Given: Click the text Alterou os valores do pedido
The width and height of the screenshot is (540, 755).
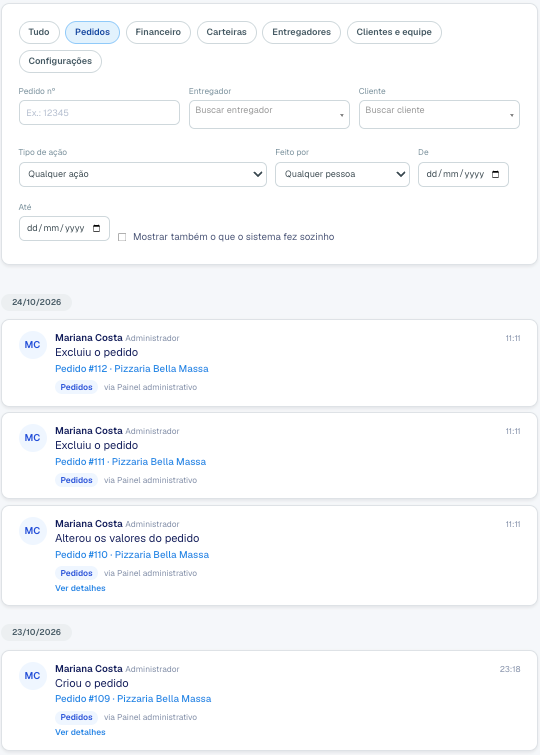Looking at the screenshot, I should pos(127,538).
